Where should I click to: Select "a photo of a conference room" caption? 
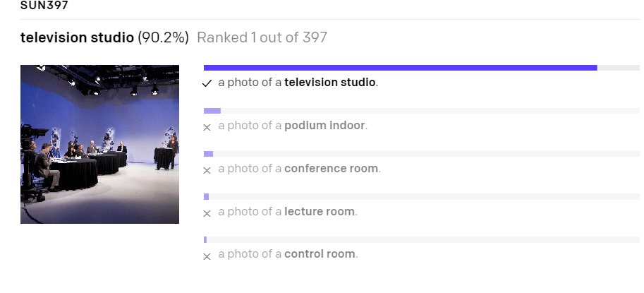click(299, 169)
